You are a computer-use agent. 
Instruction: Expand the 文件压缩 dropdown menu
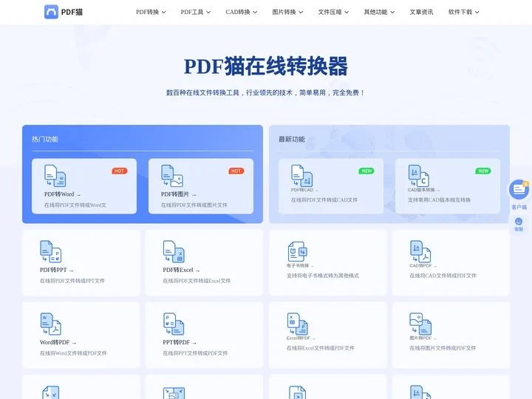(333, 12)
